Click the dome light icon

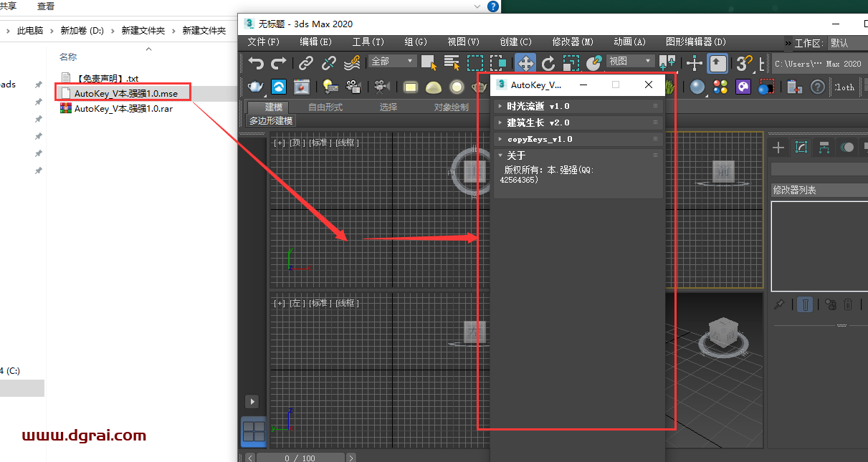(434, 87)
